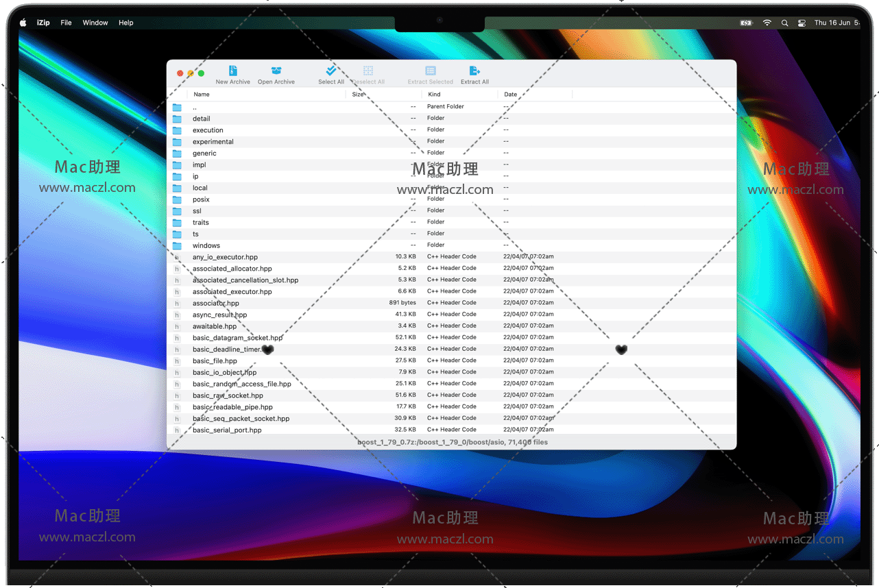Screen dimensions: 879x588
Task: Select the folder icon beside execution
Action: (x=177, y=130)
